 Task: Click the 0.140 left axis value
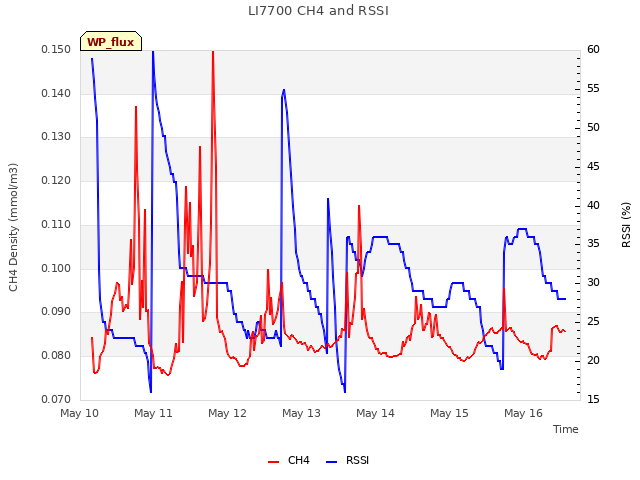pos(56,93)
